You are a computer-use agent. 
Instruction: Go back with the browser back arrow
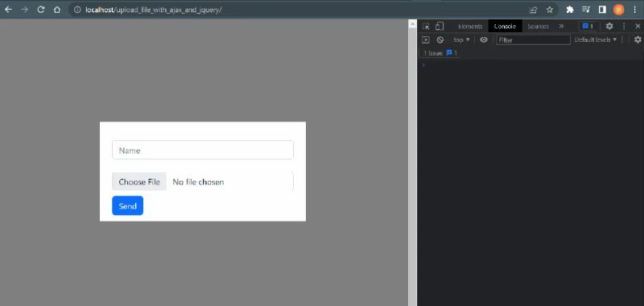pyautogui.click(x=8, y=10)
